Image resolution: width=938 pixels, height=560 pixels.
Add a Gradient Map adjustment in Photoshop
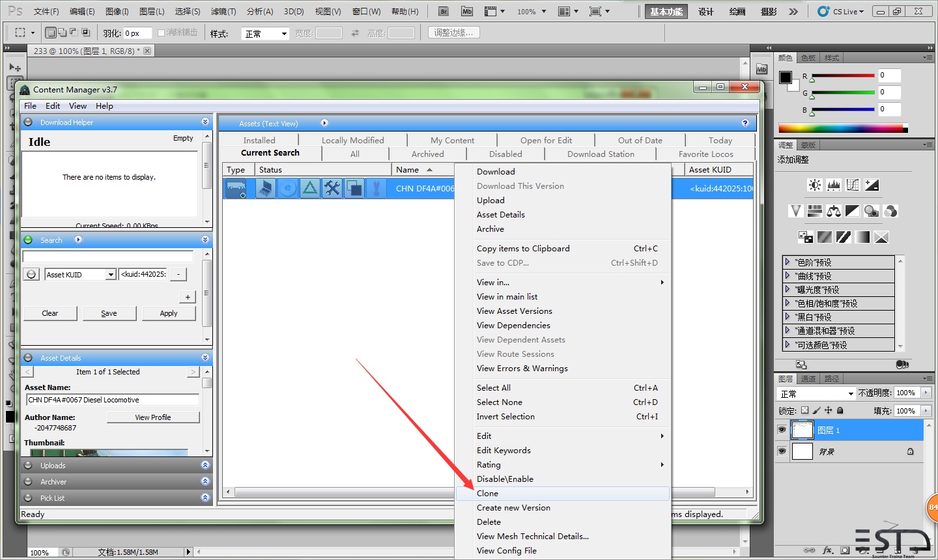click(x=862, y=237)
